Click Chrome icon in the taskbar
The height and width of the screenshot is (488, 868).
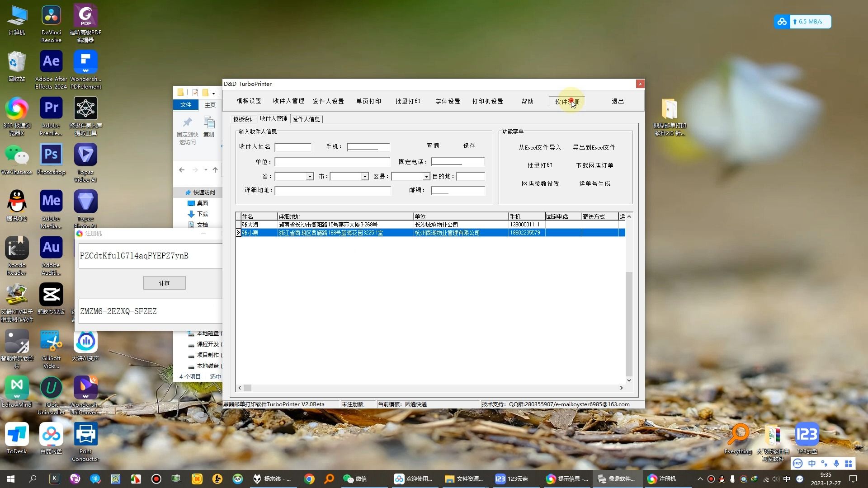point(309,479)
